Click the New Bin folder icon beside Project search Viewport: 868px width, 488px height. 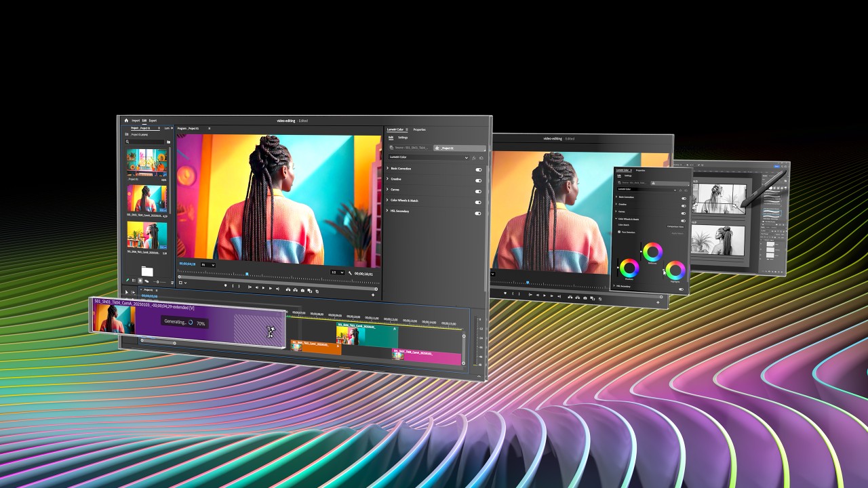click(168, 142)
